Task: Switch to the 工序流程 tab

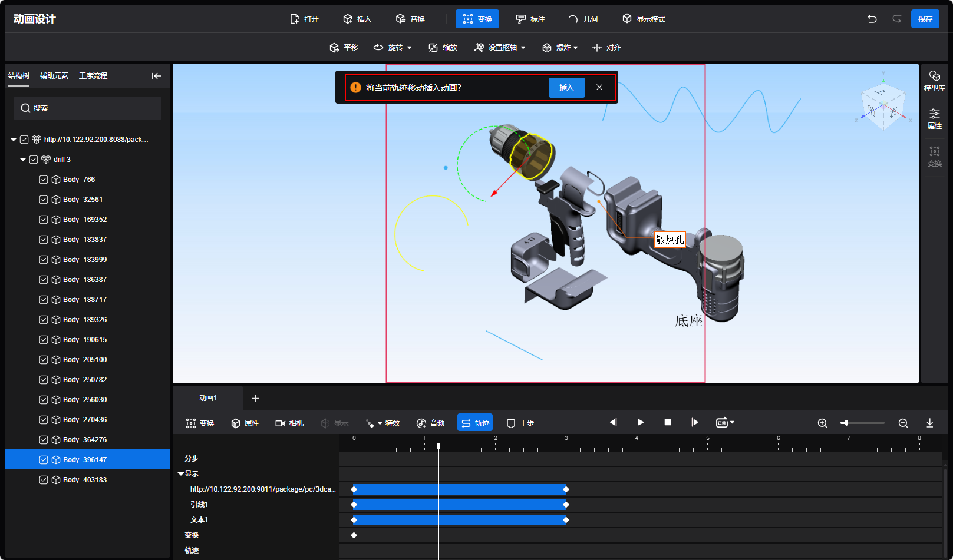Action: click(93, 76)
